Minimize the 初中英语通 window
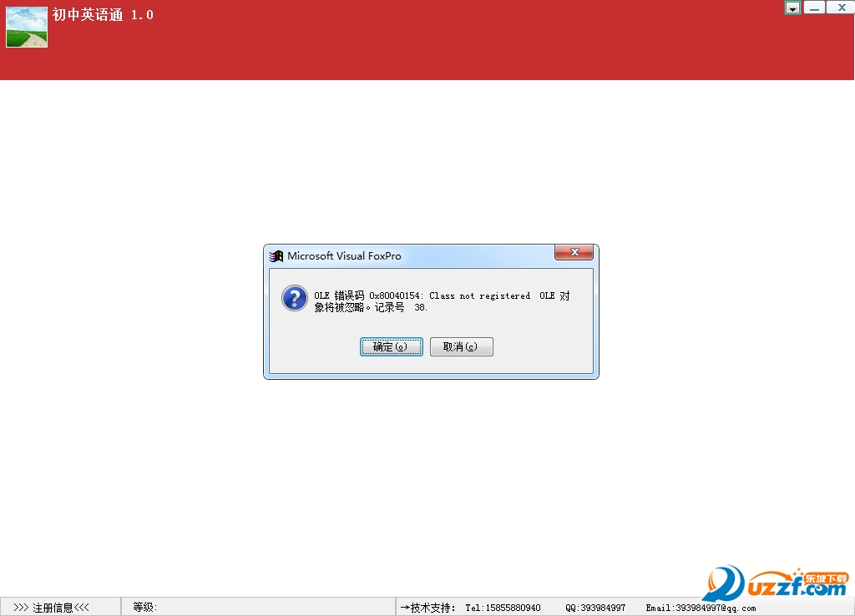Screen dimensions: 855x616 [x=814, y=8]
